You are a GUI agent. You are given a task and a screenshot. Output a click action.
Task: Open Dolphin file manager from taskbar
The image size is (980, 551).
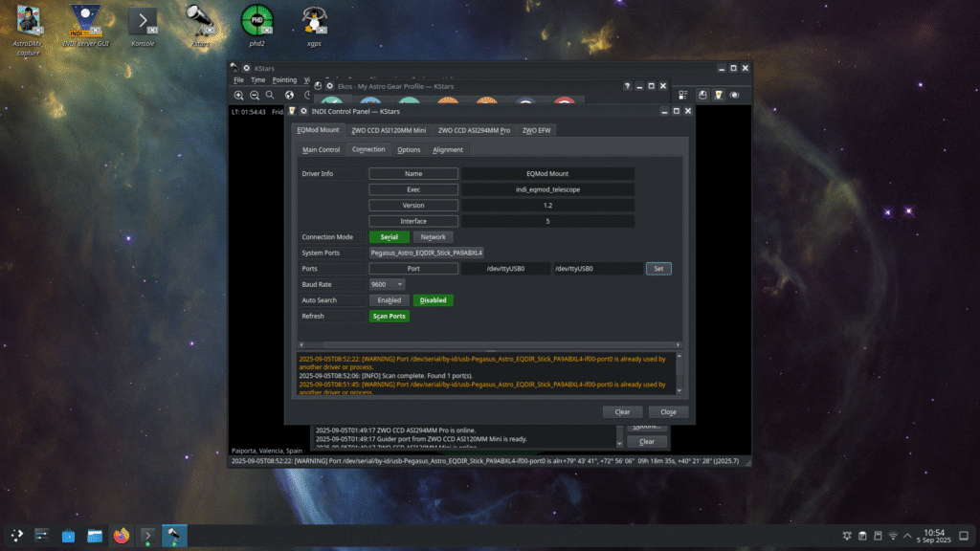(95, 536)
